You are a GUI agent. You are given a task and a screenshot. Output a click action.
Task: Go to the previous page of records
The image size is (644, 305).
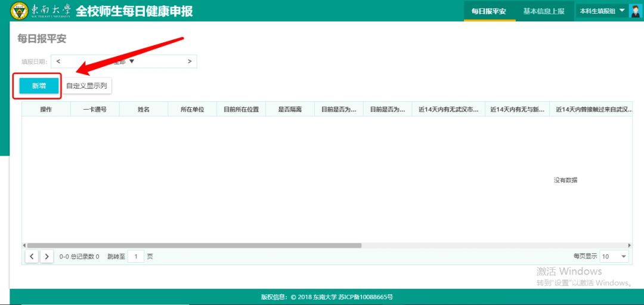[32, 257]
